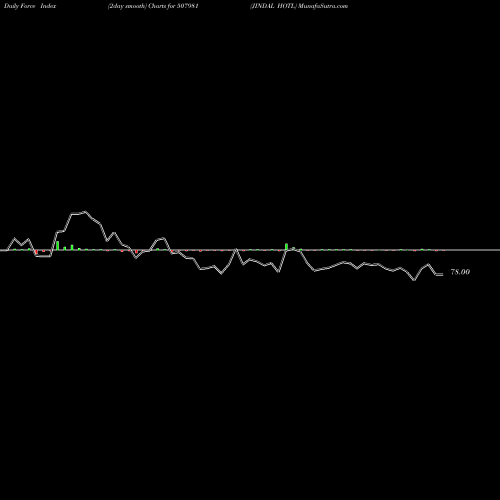Click the tallest green bar on the left
The height and width of the screenshot is (500, 500).
[58, 245]
